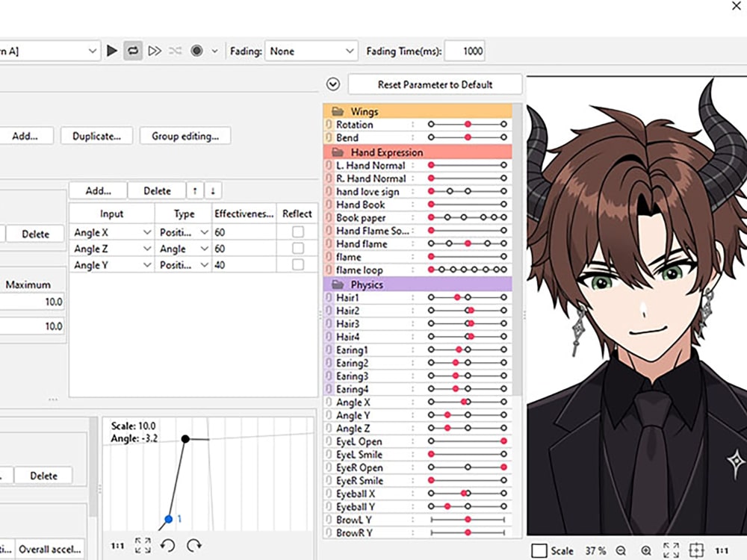Open the Type dropdown for Angle Z row
This screenshot has height=560, width=747.
tap(205, 249)
